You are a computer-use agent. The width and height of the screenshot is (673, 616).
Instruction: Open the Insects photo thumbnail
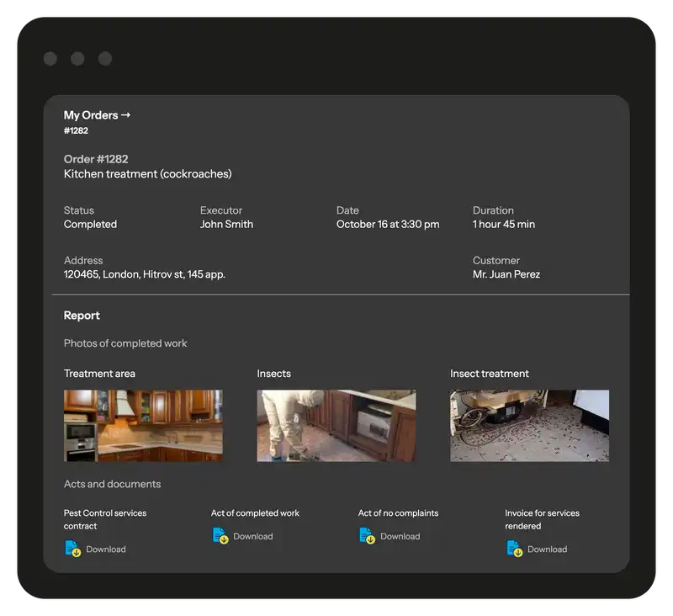click(336, 425)
